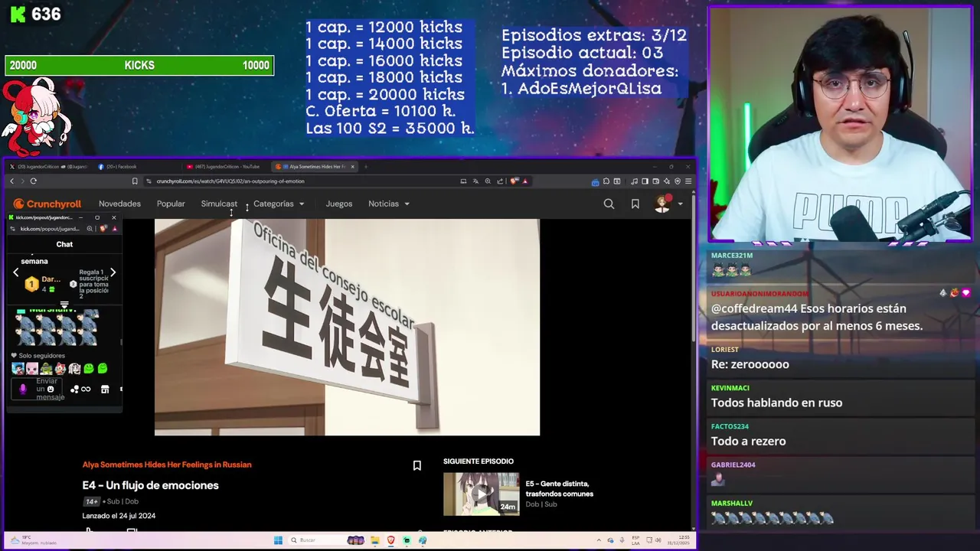This screenshot has height=551, width=980.
Task: Open the extensions icon in browser toolbar
Action: click(x=606, y=181)
